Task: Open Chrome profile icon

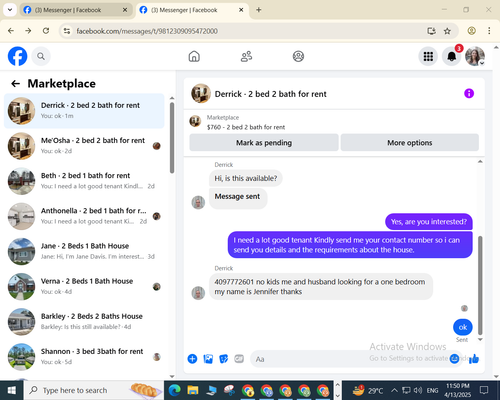Action: [471, 31]
